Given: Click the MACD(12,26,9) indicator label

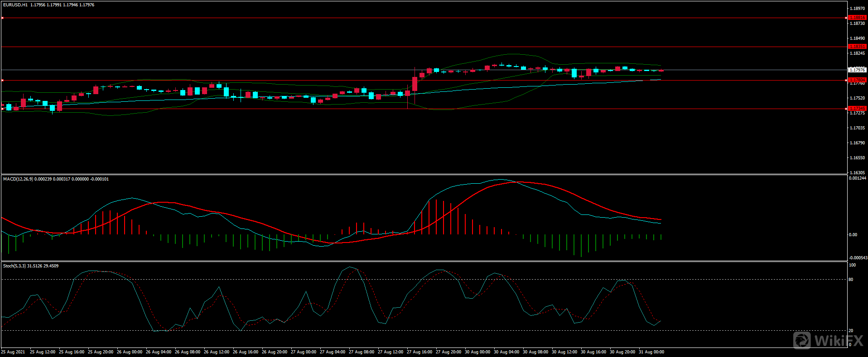Looking at the screenshot, I should [18, 179].
